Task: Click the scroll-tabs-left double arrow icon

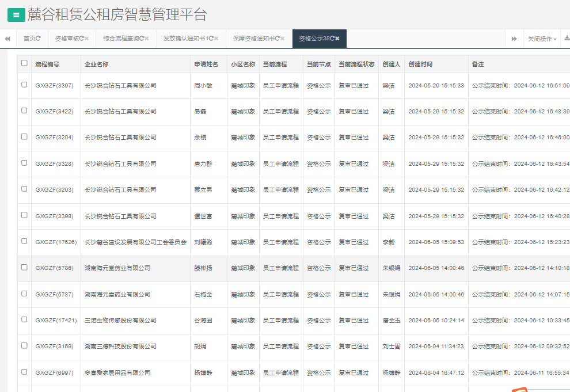Action: [x=7, y=39]
